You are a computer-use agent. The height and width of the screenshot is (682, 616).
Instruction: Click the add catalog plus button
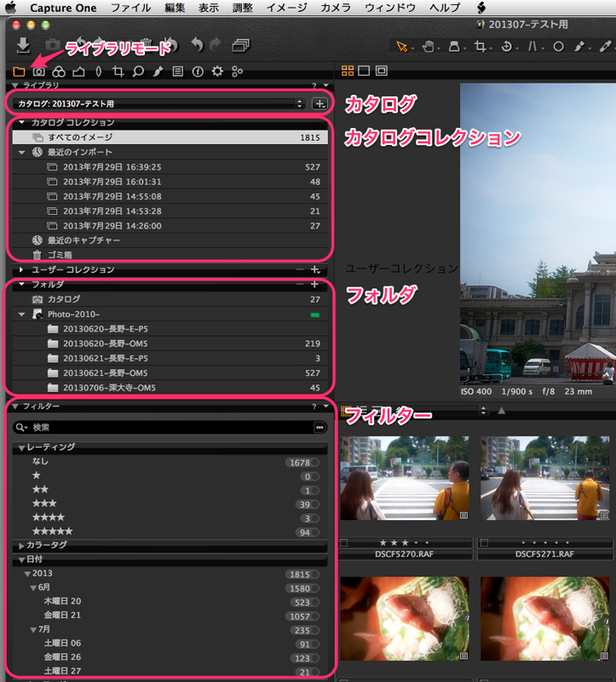point(320,103)
